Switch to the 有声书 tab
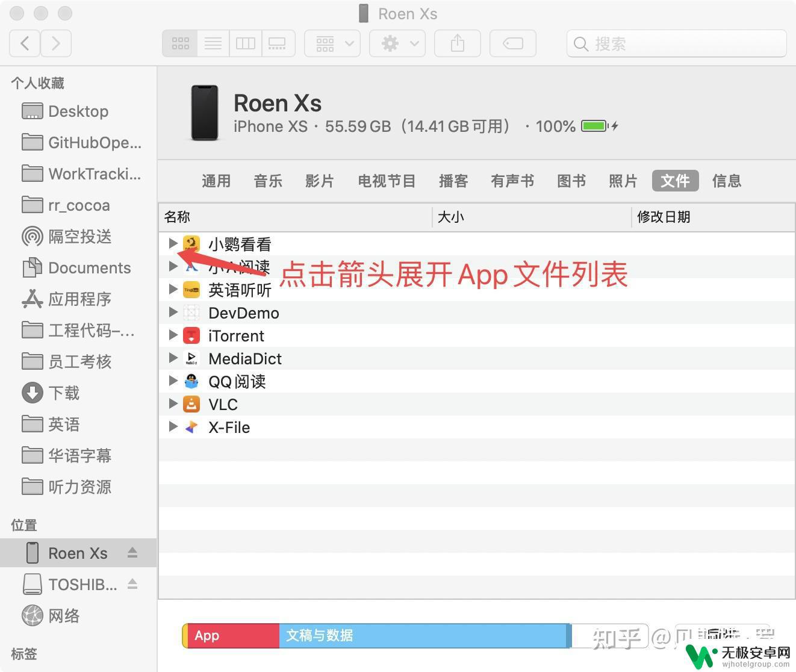This screenshot has width=796, height=672. click(x=512, y=181)
